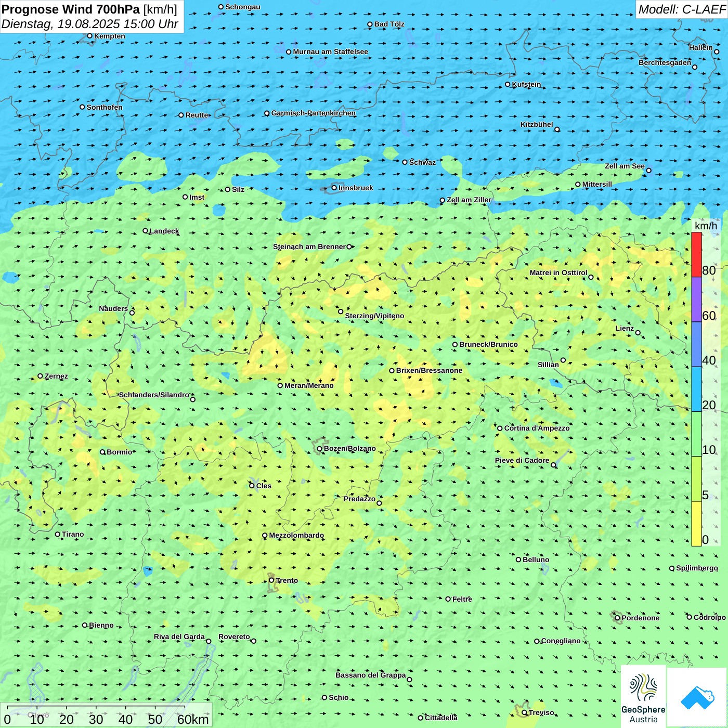Image resolution: width=728 pixels, height=728 pixels.
Task: Click the 'Prognose Wind 700hPa' title
Action: tap(71, 9)
